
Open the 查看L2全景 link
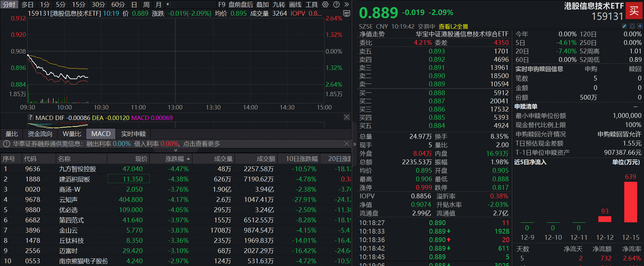(453, 27)
